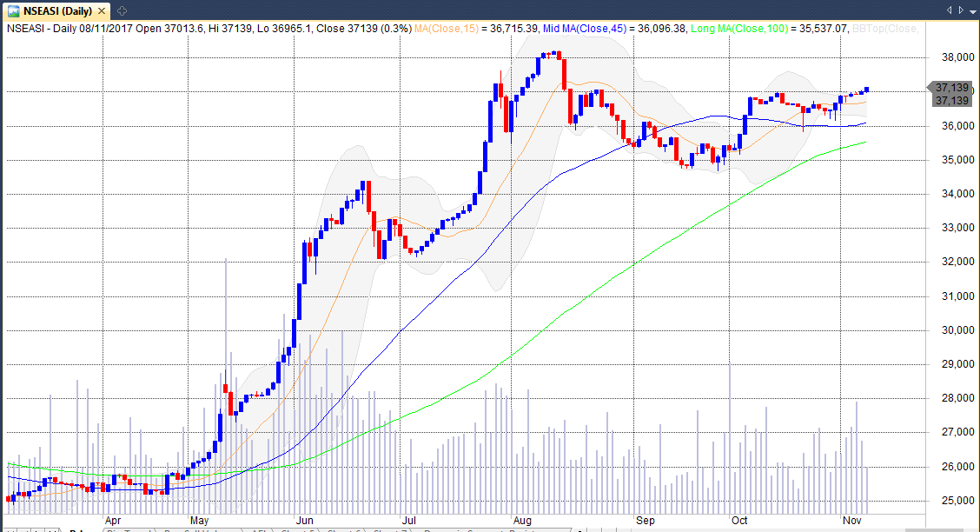Image resolution: width=980 pixels, height=532 pixels.
Task: Click the Apr label on the time axis
Action: (113, 520)
